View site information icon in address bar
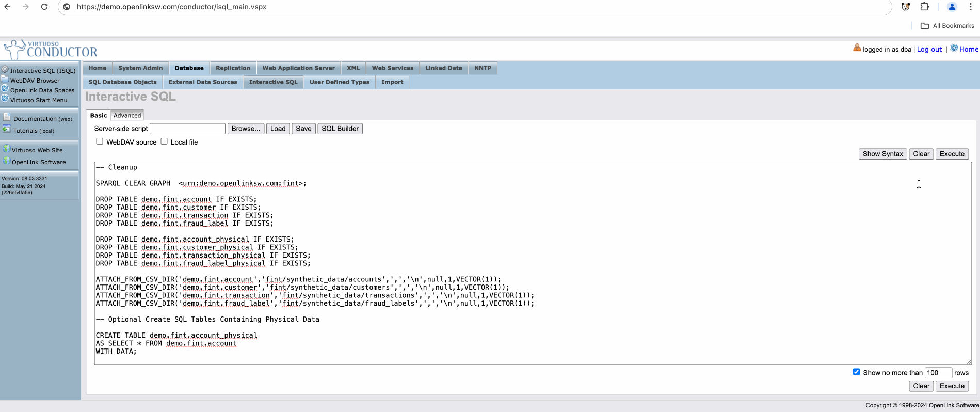Screen dimensions: 980x412 point(67,7)
